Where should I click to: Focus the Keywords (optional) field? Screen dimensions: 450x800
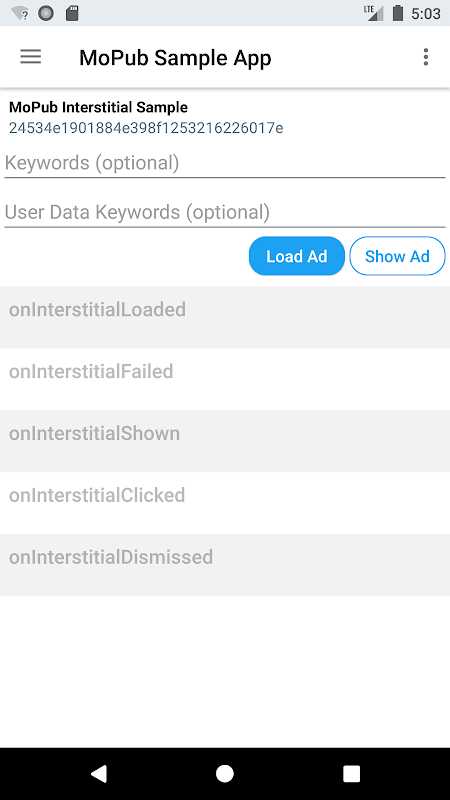tap(224, 164)
